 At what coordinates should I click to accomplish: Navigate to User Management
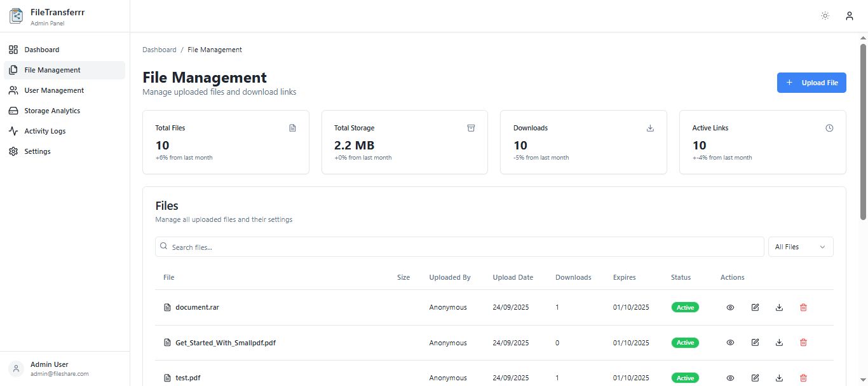[54, 90]
